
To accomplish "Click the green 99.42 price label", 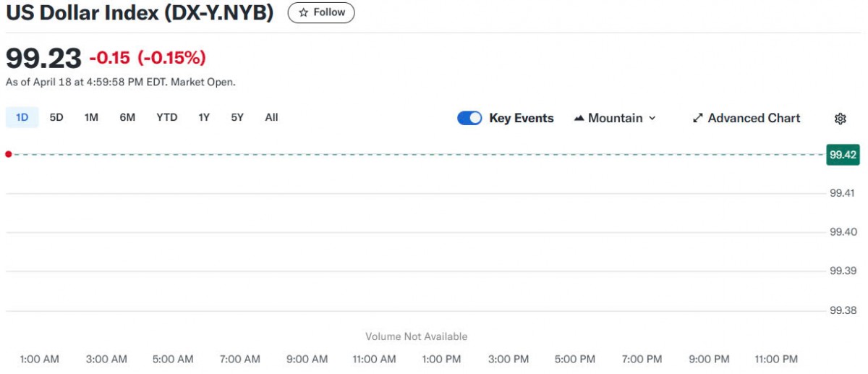I will tap(843, 155).
